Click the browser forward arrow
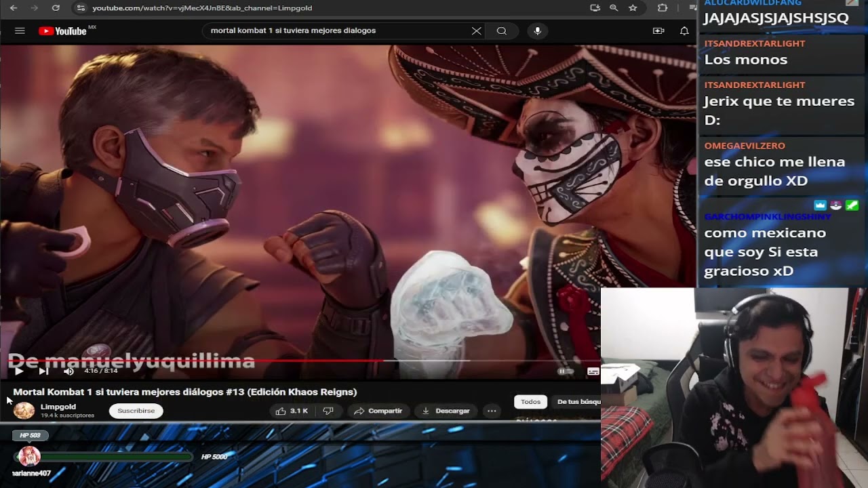 coord(34,8)
